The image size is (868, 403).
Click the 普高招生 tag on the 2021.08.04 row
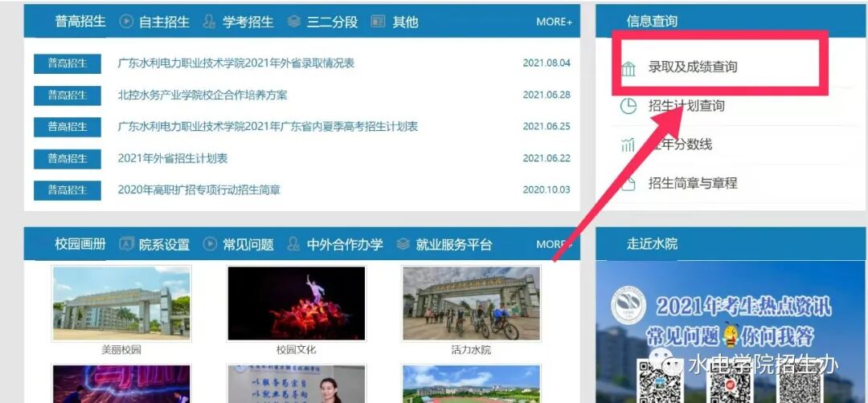click(x=68, y=63)
